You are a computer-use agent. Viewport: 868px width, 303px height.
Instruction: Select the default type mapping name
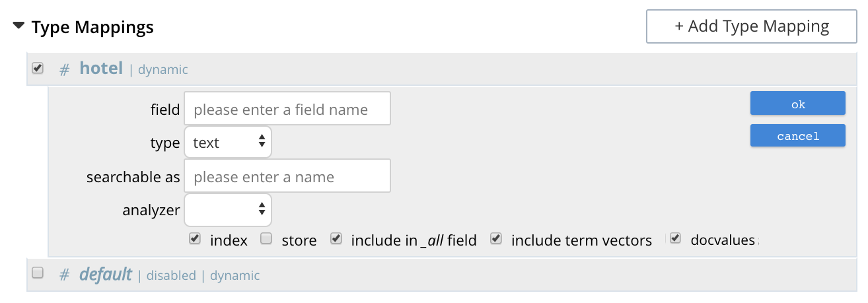pyautogui.click(x=106, y=274)
